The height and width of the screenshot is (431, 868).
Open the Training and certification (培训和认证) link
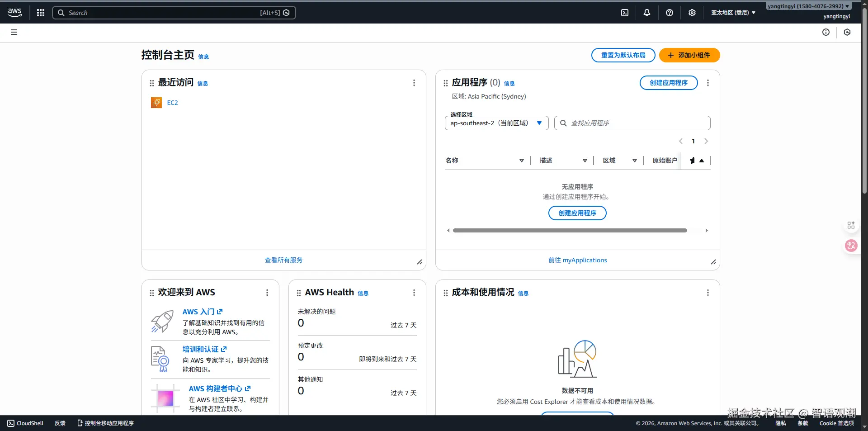(205, 349)
